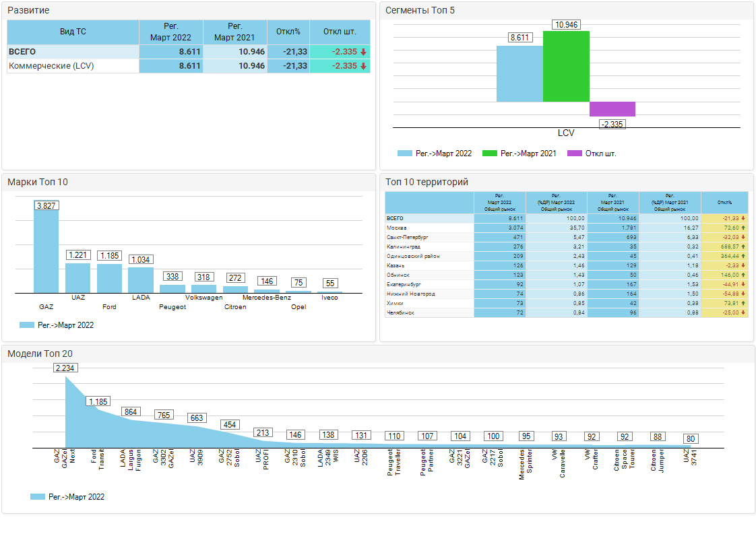The width and height of the screenshot is (756, 534).
Task: Click the red down arrow in Коммерческие (LCV) row
Action: (363, 66)
